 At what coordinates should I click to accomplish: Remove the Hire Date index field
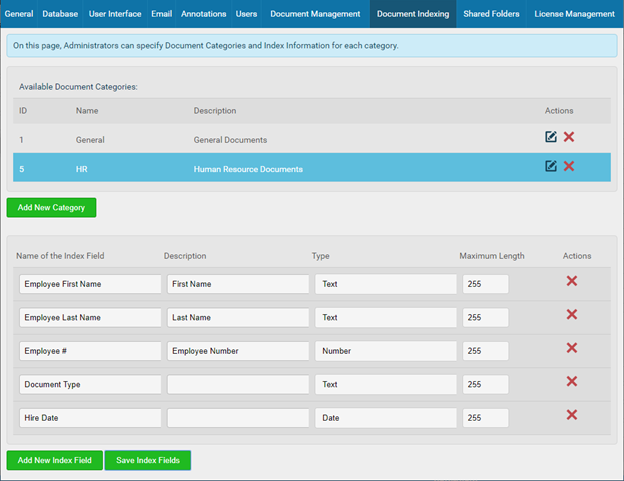[572, 415]
